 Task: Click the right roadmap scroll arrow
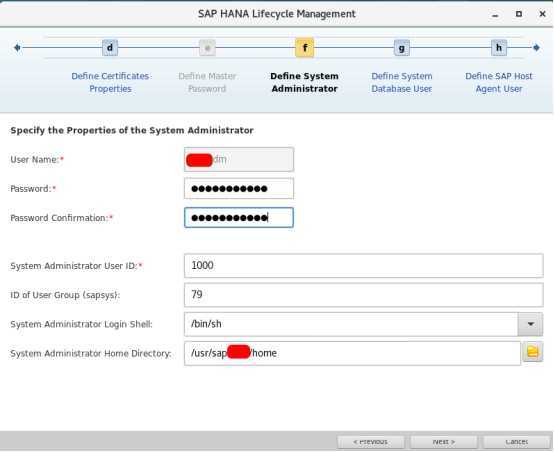tap(536, 47)
